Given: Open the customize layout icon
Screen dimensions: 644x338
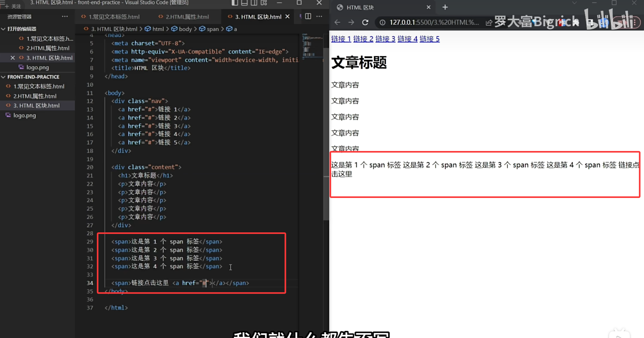Looking at the screenshot, I should 264,3.
